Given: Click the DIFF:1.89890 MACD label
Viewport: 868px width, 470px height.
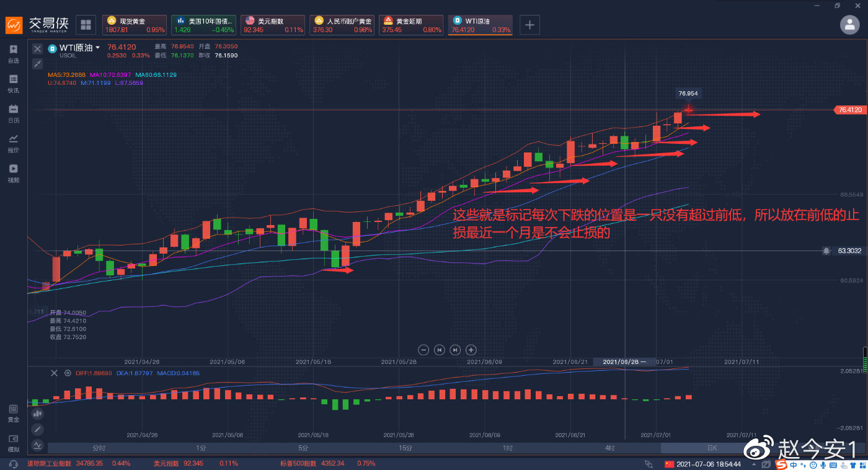Looking at the screenshot, I should 94,373.
